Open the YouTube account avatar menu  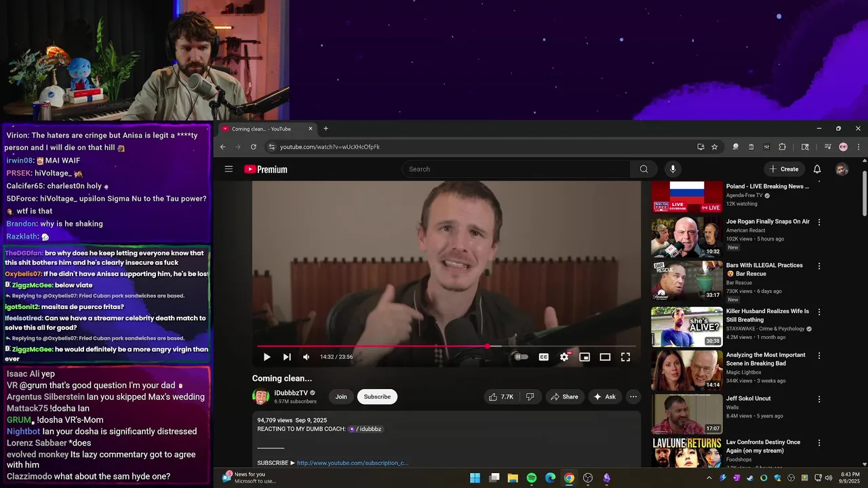coord(842,169)
